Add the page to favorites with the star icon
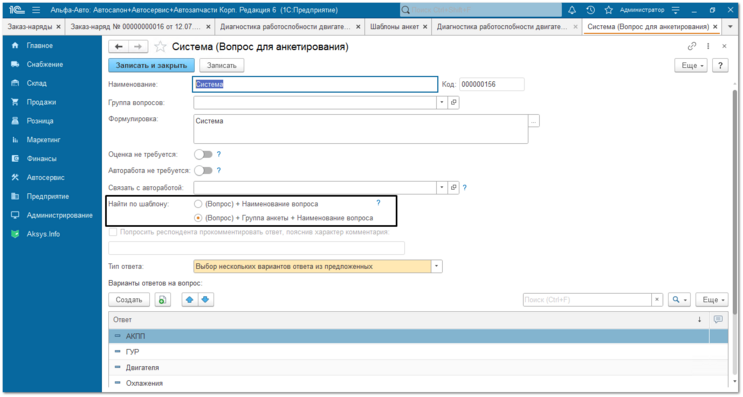This screenshot has width=743, height=397. [160, 46]
